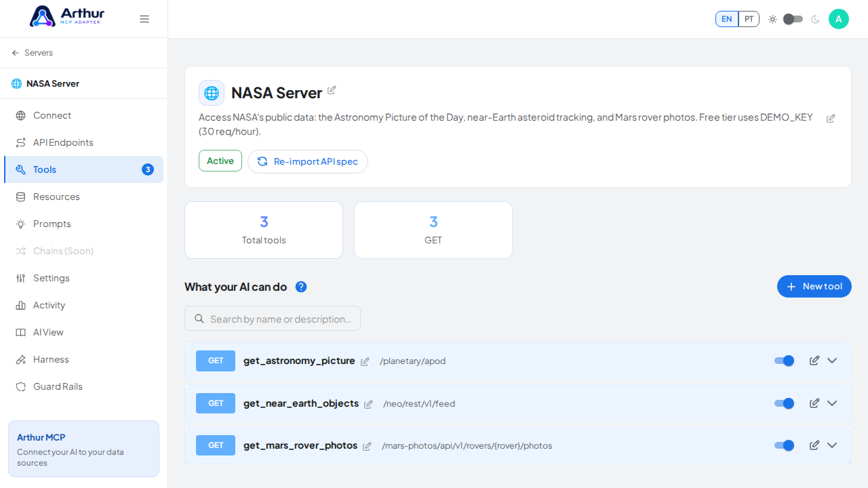The width and height of the screenshot is (868, 488).
Task: Collapse sidebar with the hamburger menu icon
Action: (x=144, y=19)
